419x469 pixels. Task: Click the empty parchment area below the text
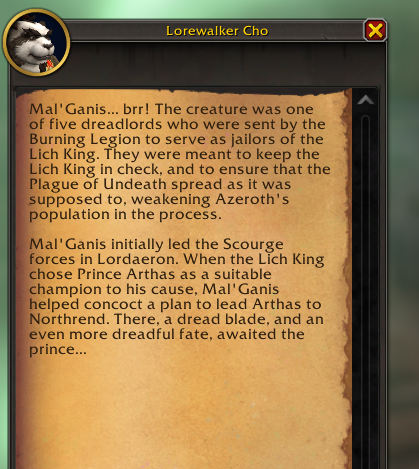coord(180,413)
